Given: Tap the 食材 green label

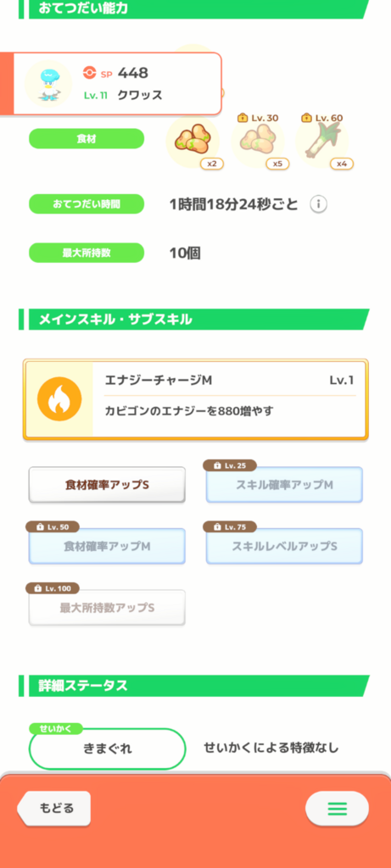Looking at the screenshot, I should click(x=87, y=139).
